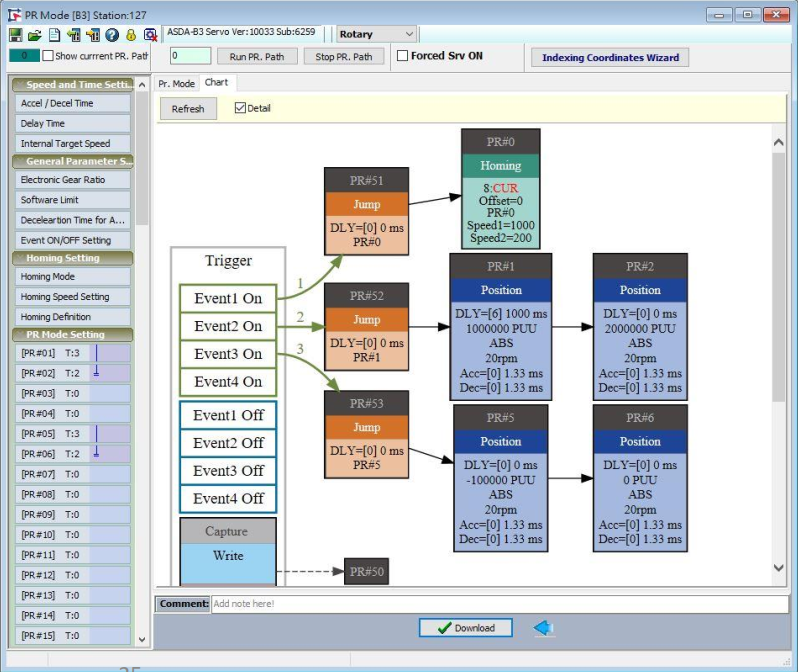The height and width of the screenshot is (672, 798).
Task: Switch to the Pr. Mode tab
Action: click(177, 83)
